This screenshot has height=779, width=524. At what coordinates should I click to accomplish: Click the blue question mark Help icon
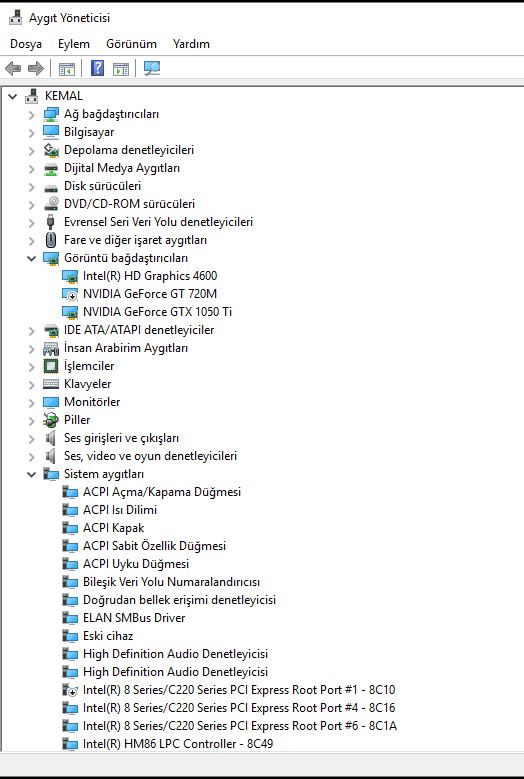(97, 68)
